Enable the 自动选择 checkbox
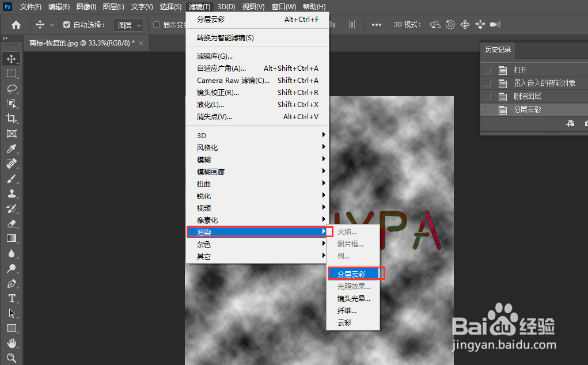Screen dimensions: 588x365 (67, 25)
